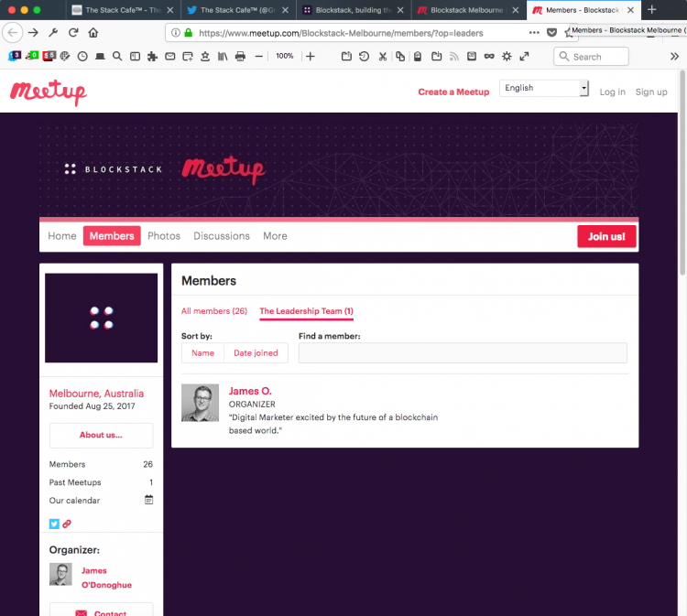Open add-ons puzzle piece icon

152,56
